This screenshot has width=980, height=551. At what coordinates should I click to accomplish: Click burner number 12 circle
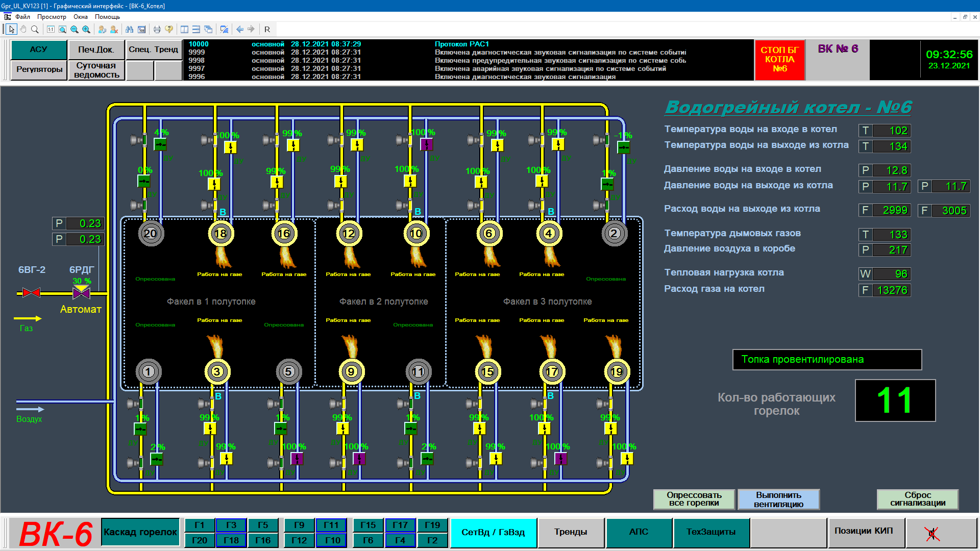349,234
